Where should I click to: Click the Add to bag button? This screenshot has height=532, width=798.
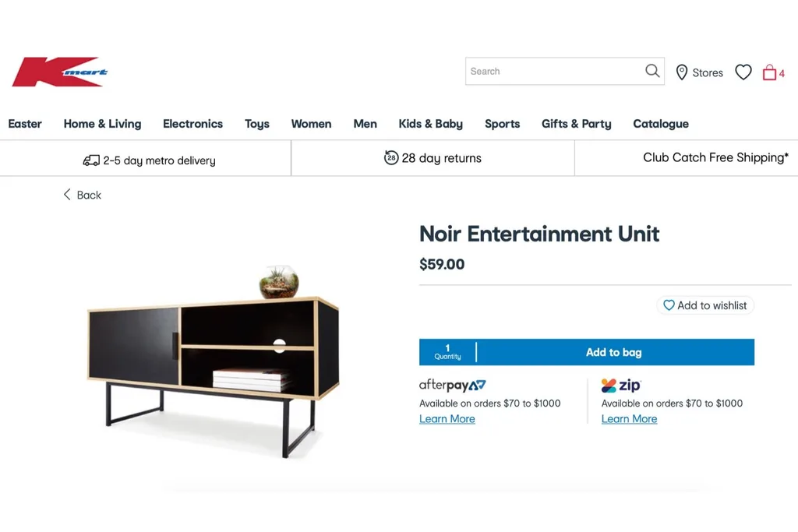click(616, 352)
